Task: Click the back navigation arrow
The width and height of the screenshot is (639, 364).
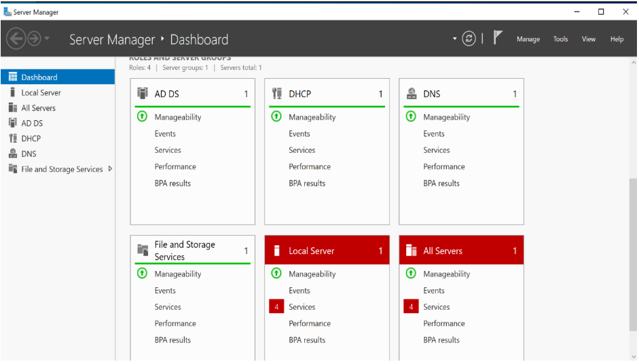Action: point(16,39)
